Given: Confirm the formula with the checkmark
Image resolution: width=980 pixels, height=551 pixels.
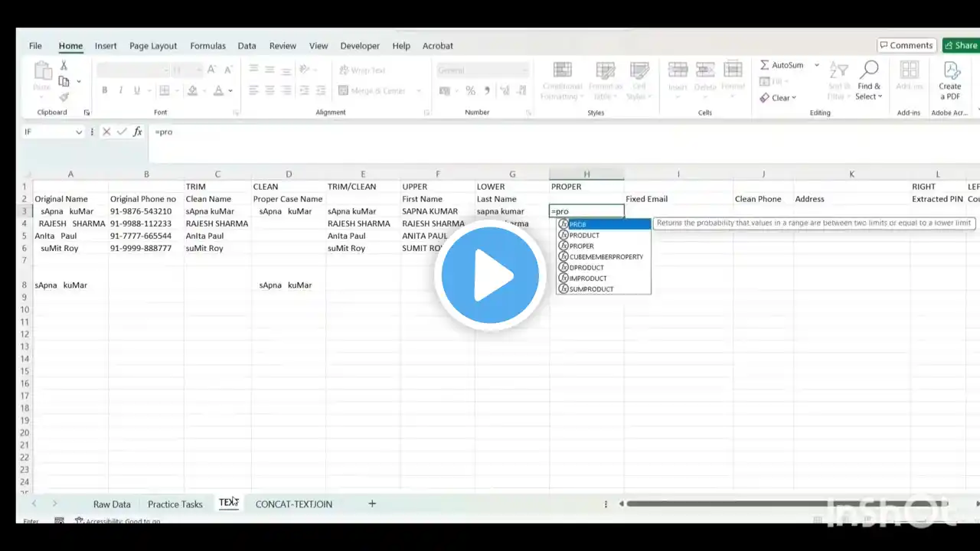Looking at the screenshot, I should 122,132.
